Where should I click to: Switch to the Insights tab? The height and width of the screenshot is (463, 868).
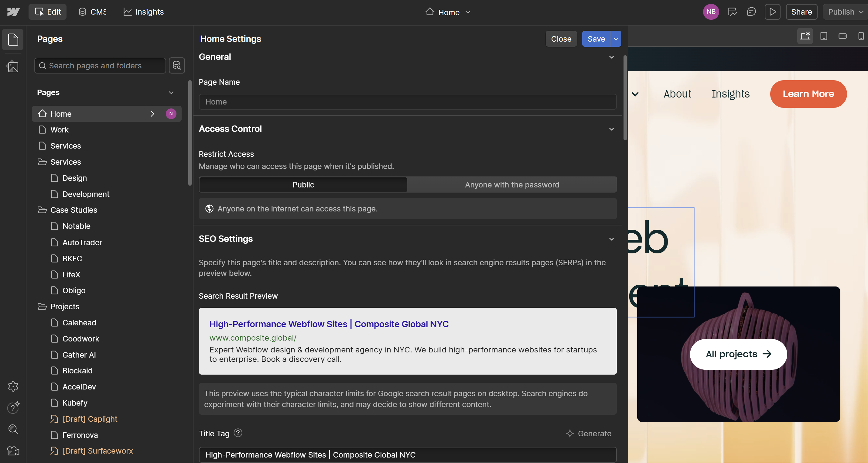click(x=144, y=12)
